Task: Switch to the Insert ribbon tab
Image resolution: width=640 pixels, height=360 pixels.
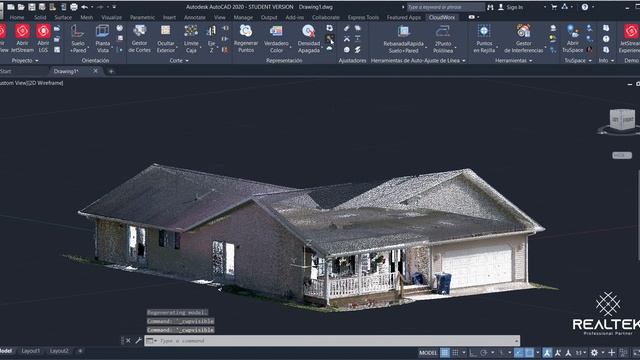Action: click(x=169, y=18)
